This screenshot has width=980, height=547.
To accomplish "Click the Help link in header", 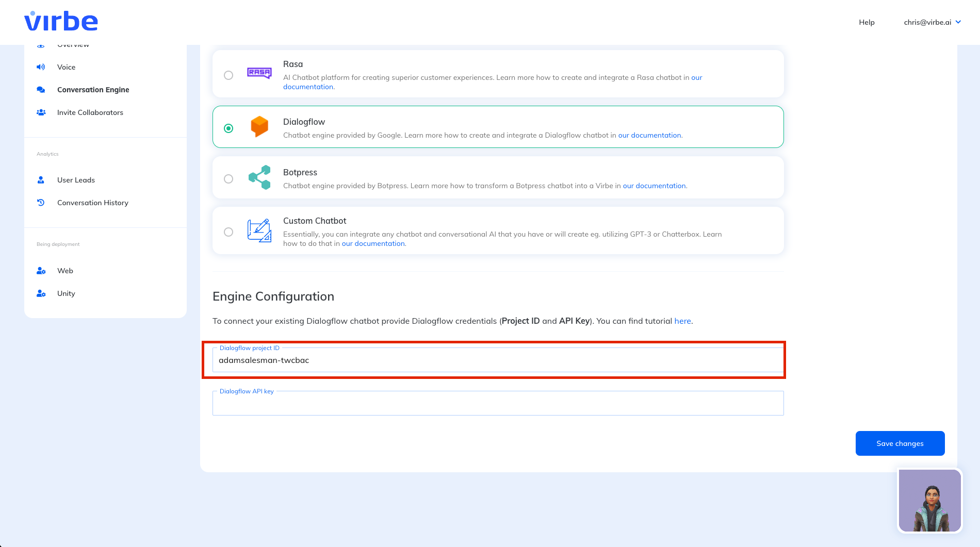I will coord(867,22).
